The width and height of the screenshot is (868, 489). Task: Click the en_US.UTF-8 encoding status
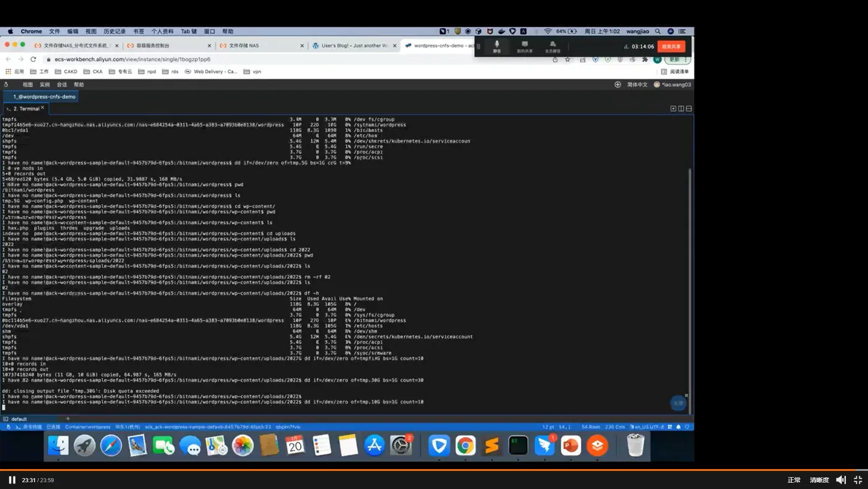tap(648, 427)
